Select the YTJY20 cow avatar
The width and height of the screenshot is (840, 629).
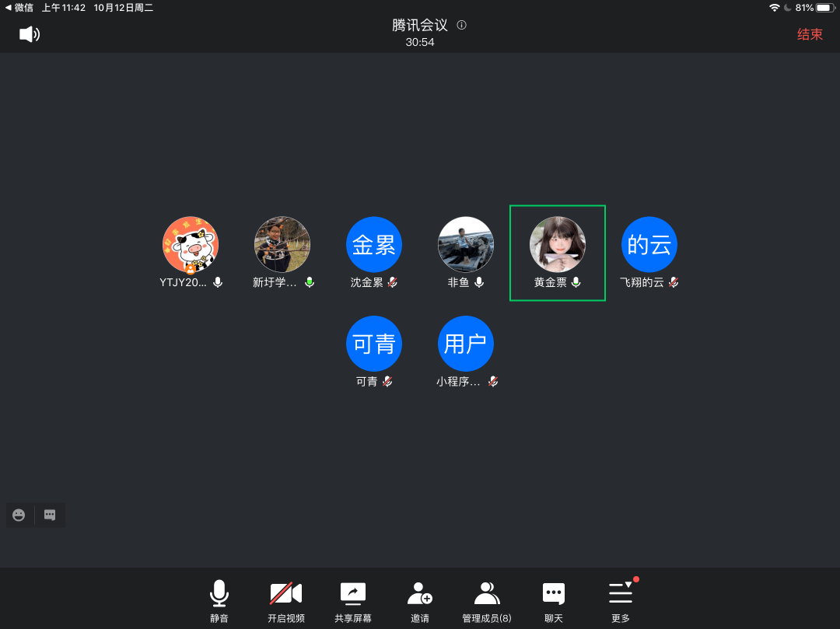[191, 244]
